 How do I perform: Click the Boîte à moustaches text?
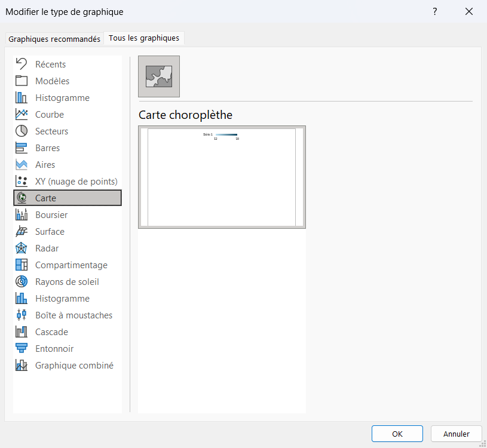coord(74,315)
